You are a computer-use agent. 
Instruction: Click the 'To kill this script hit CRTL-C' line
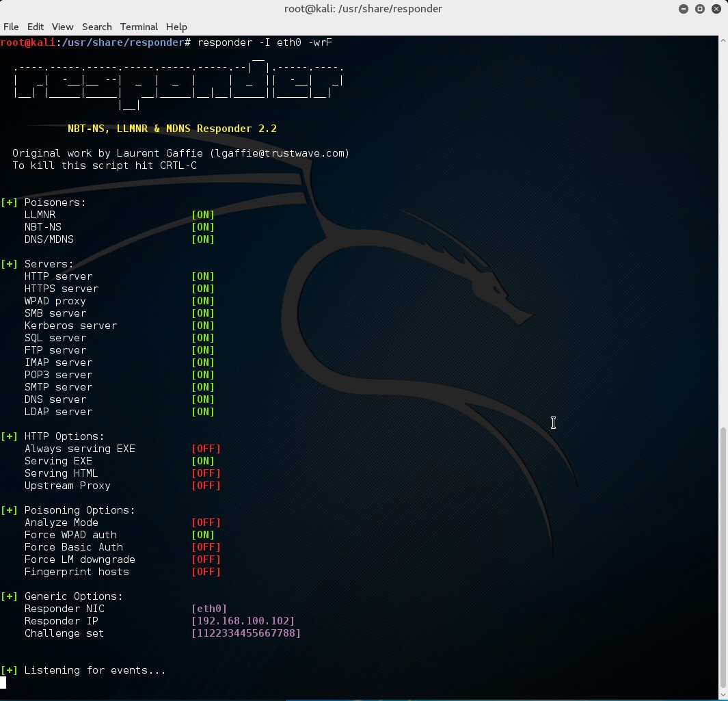pos(105,166)
